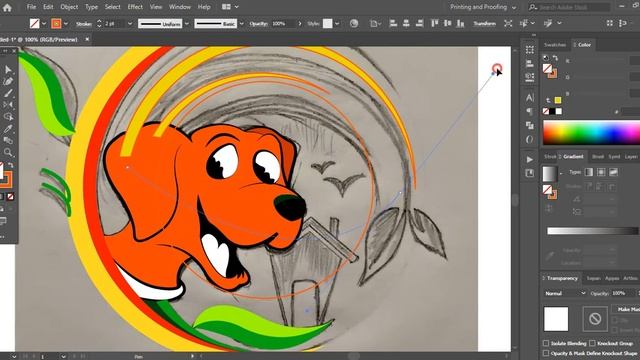Select the Paintbrush tool
The width and height of the screenshot is (640, 360).
coord(8,93)
